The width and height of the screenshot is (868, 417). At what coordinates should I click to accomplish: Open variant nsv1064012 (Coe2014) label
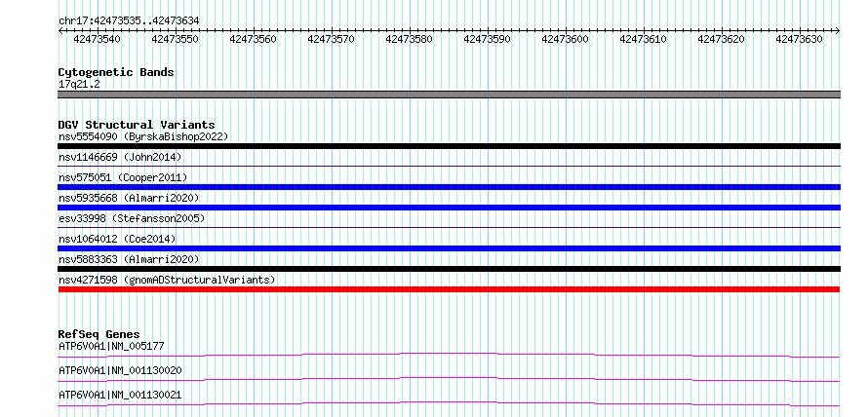[117, 239]
